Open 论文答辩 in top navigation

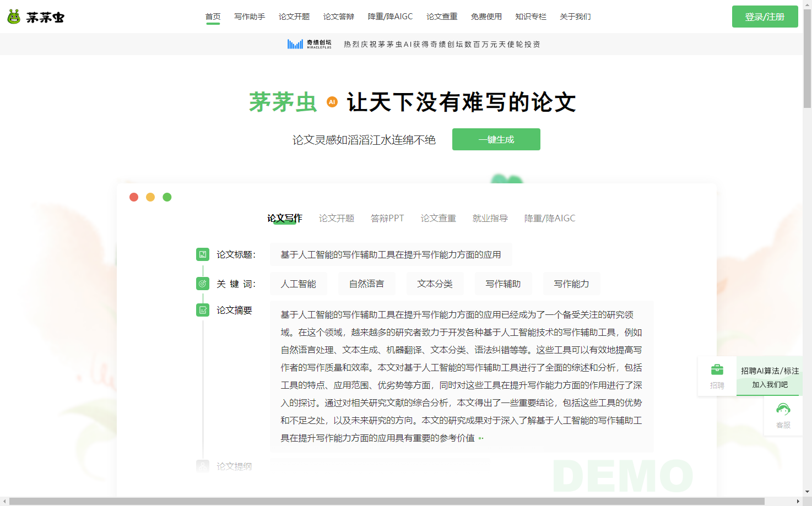[x=339, y=17]
